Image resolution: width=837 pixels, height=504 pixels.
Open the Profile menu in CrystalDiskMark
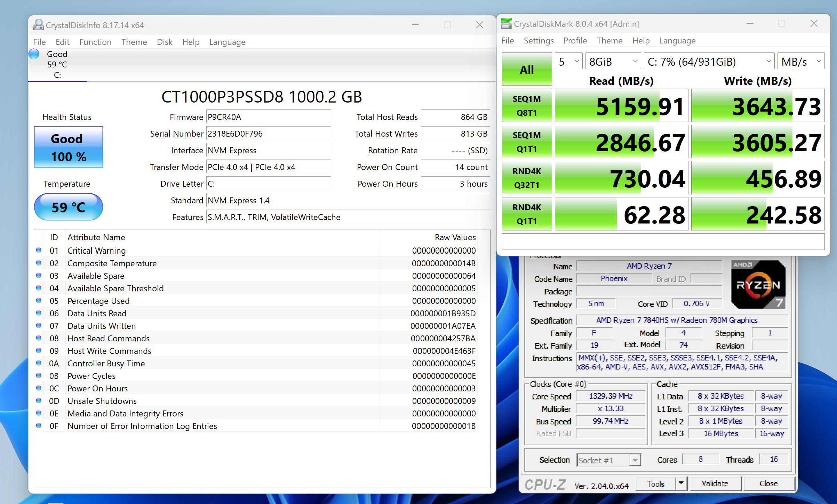pyautogui.click(x=575, y=41)
